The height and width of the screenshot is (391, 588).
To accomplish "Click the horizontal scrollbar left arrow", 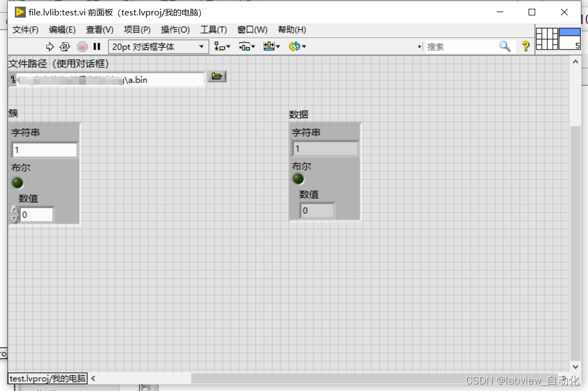I will pos(93,378).
